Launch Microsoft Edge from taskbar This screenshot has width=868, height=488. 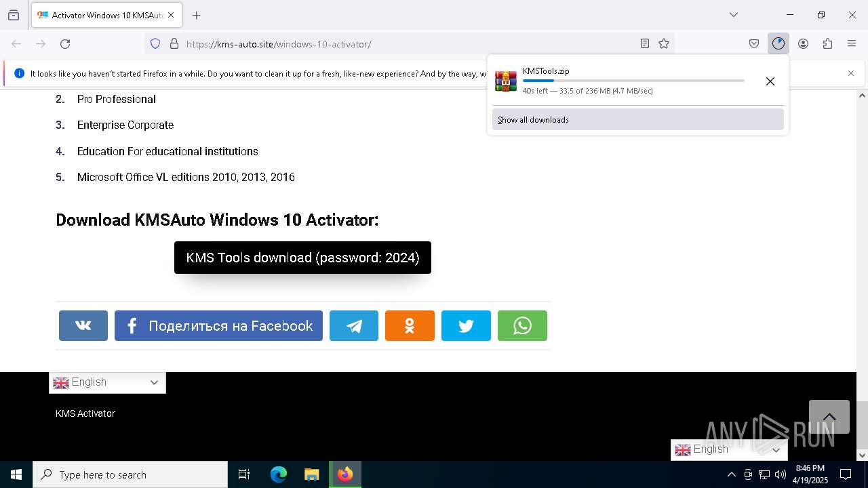(279, 474)
